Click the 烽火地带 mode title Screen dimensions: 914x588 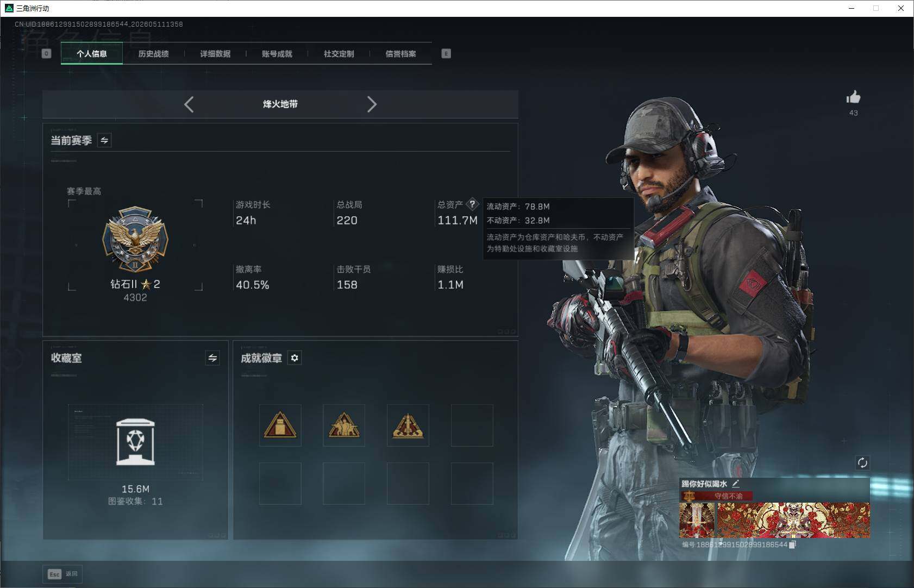280,104
